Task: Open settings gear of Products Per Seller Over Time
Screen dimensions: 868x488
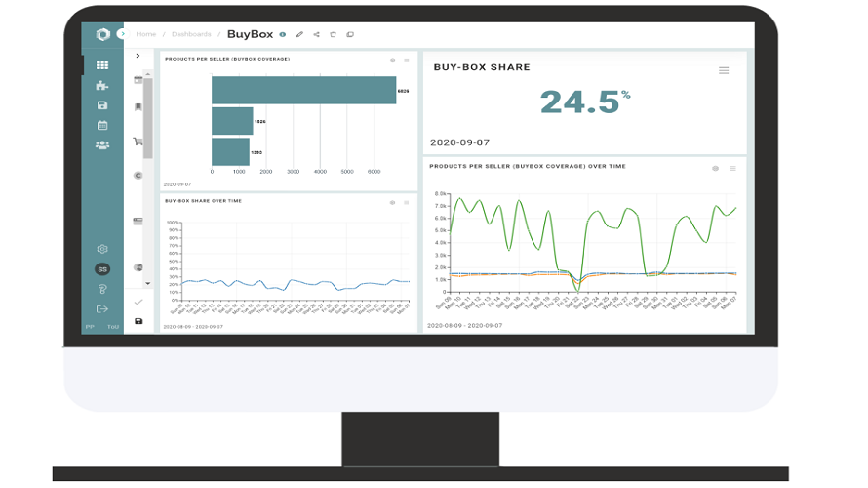Action: point(715,169)
